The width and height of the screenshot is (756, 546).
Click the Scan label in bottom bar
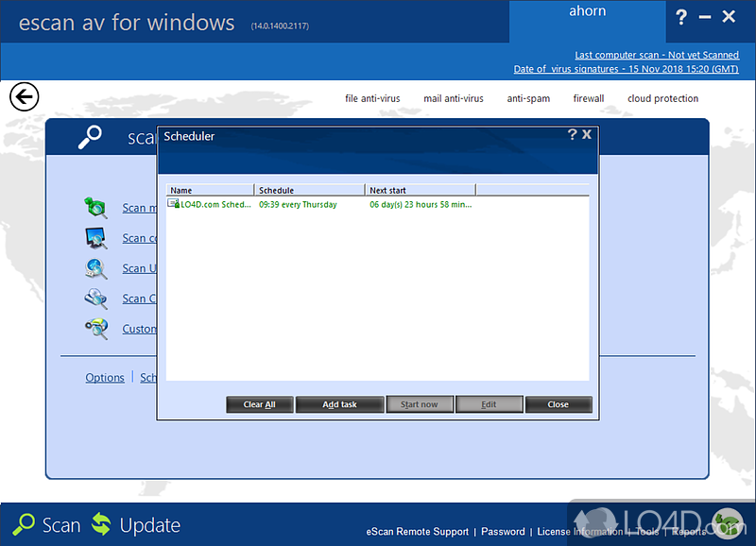[x=61, y=525]
